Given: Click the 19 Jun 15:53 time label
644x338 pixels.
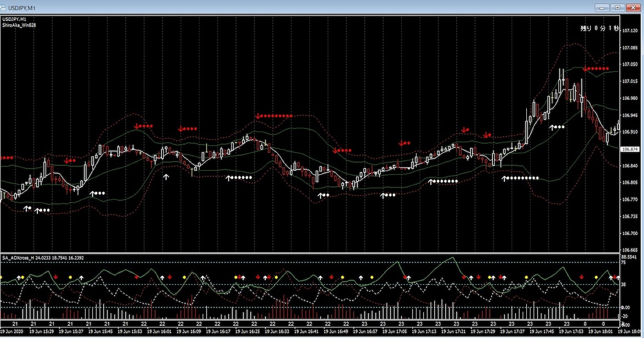Looking at the screenshot, I should tap(131, 332).
